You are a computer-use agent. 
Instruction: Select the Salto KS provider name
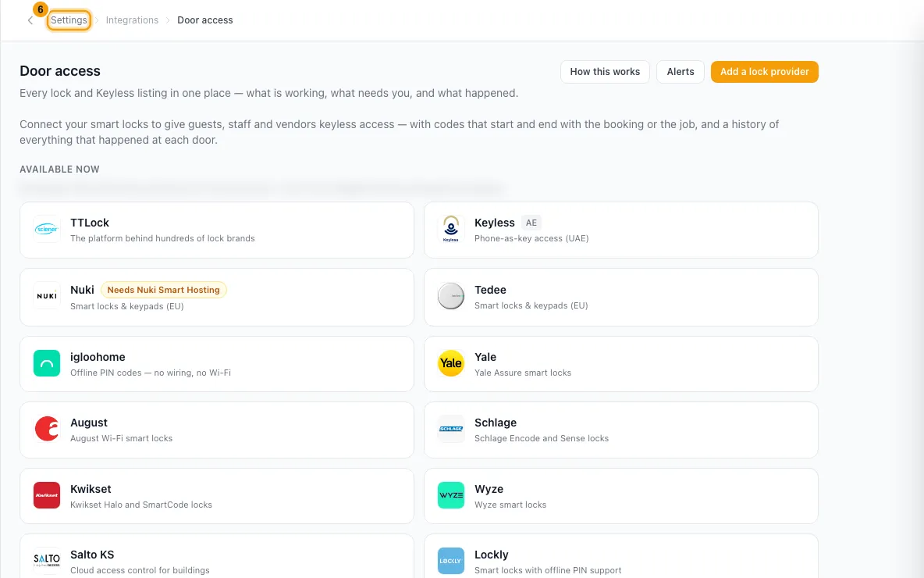92,555
